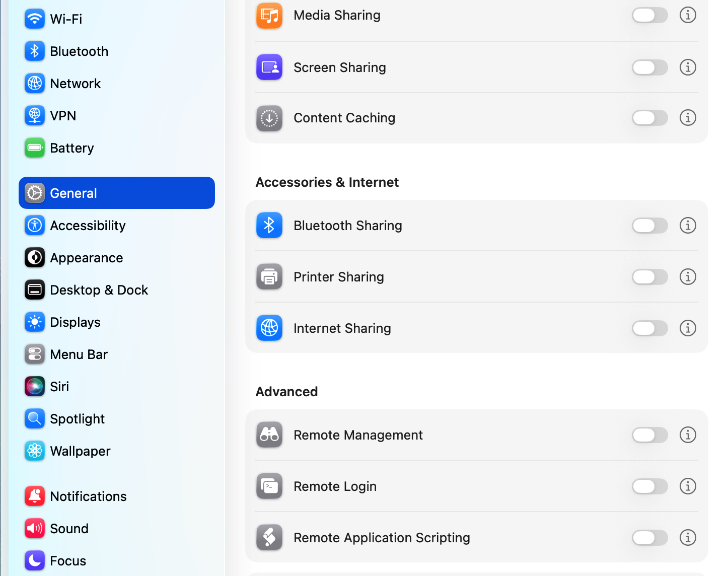
Task: Click the Remote Management binoculars icon
Action: coord(269,435)
